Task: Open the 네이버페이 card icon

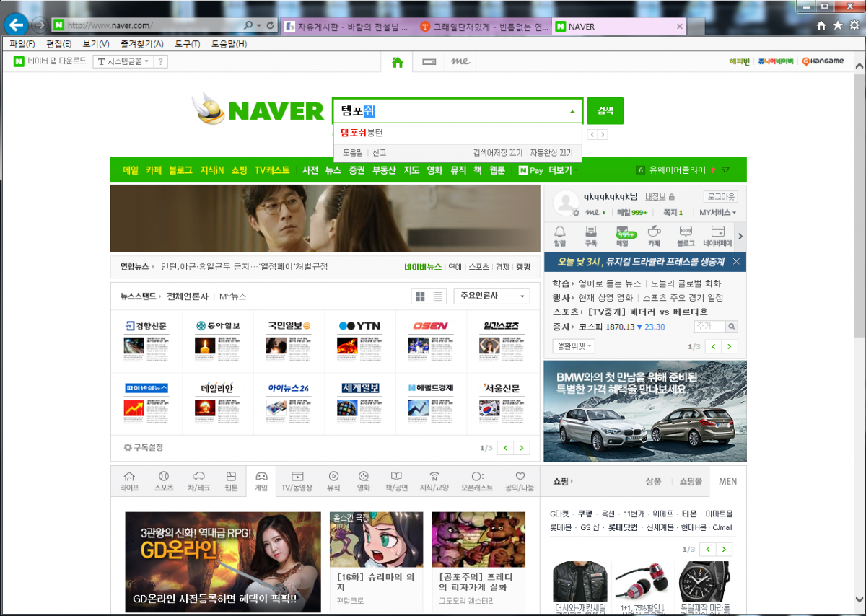Action: coord(718,235)
